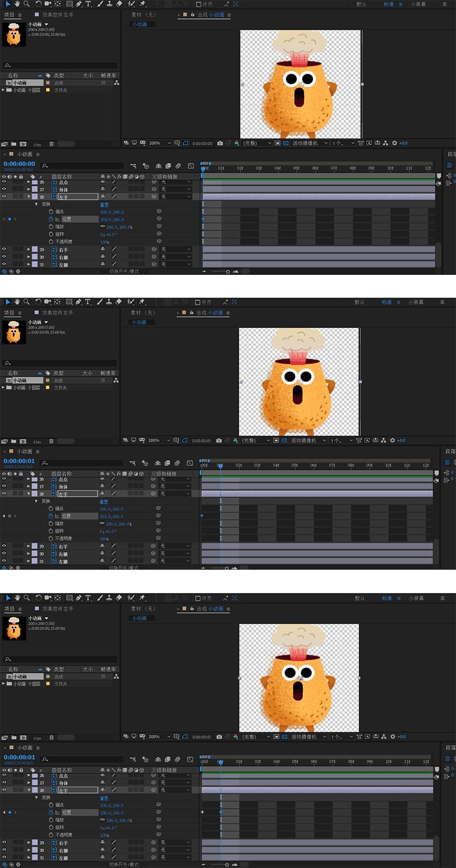456x868 pixels.
Task: Click the snapshot camera icon in middle viewer
Action: (x=219, y=440)
